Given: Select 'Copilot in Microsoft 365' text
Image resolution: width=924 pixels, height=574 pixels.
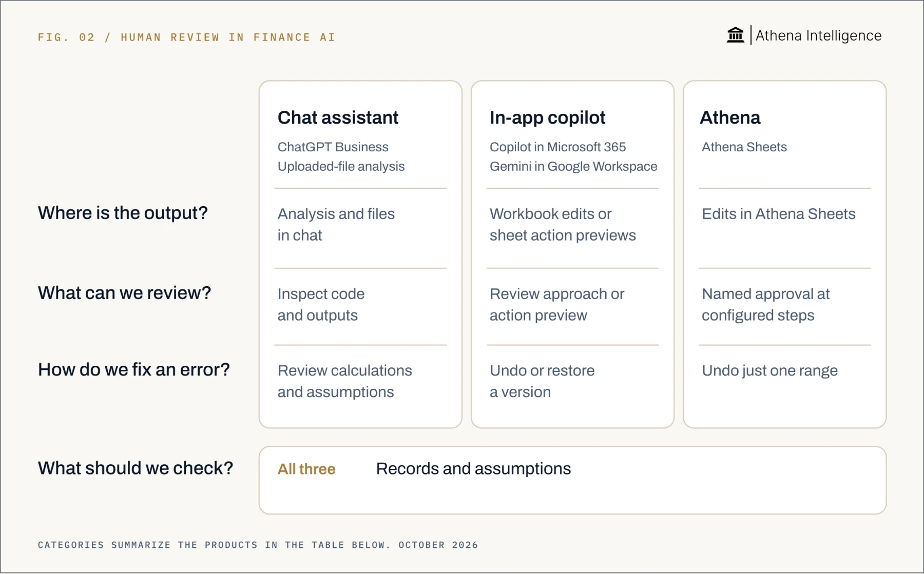Looking at the screenshot, I should [x=557, y=147].
